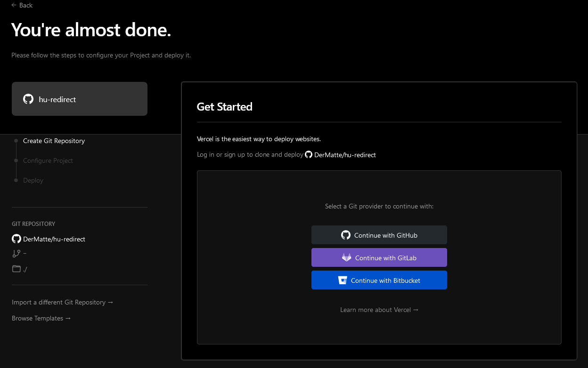Image resolution: width=588 pixels, height=368 pixels.
Task: Click the ./ root directory text
Action: coord(25,270)
